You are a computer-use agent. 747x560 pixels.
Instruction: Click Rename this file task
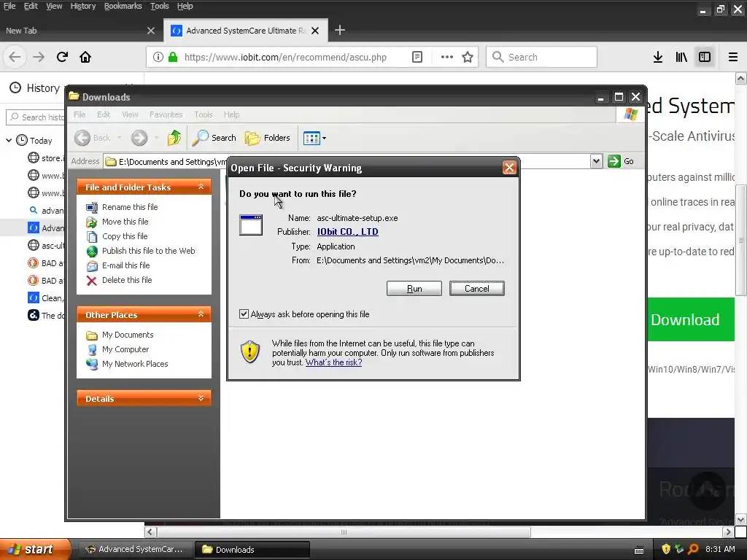pyautogui.click(x=130, y=207)
